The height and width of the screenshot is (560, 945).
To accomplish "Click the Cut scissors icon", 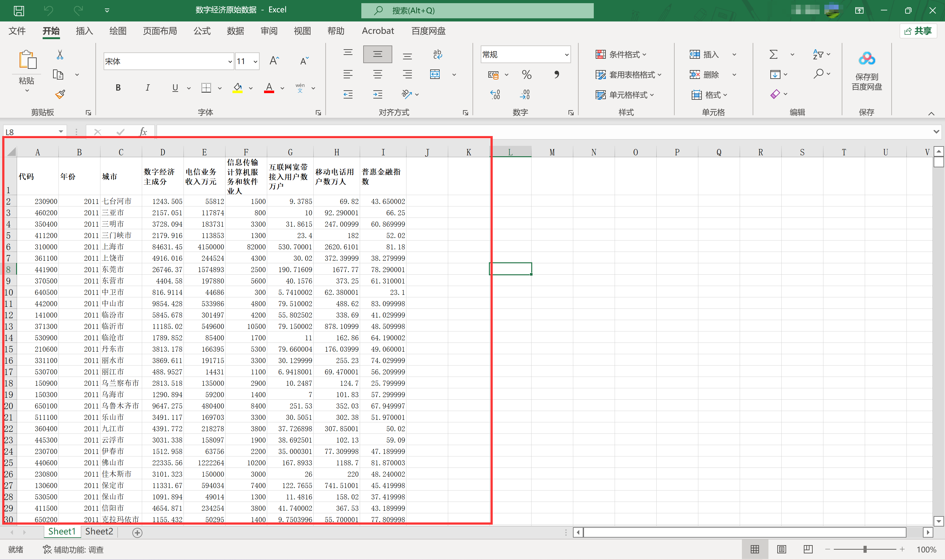I will click(60, 55).
